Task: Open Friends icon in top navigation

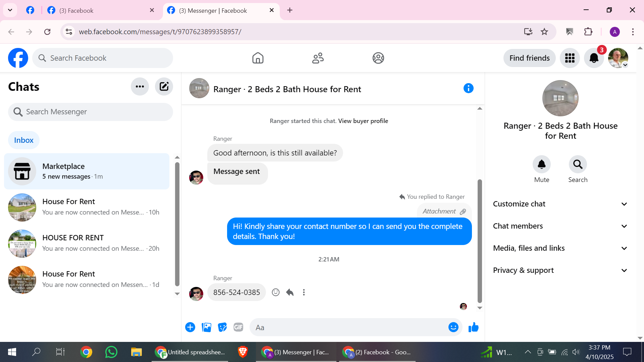Action: tap(318, 58)
